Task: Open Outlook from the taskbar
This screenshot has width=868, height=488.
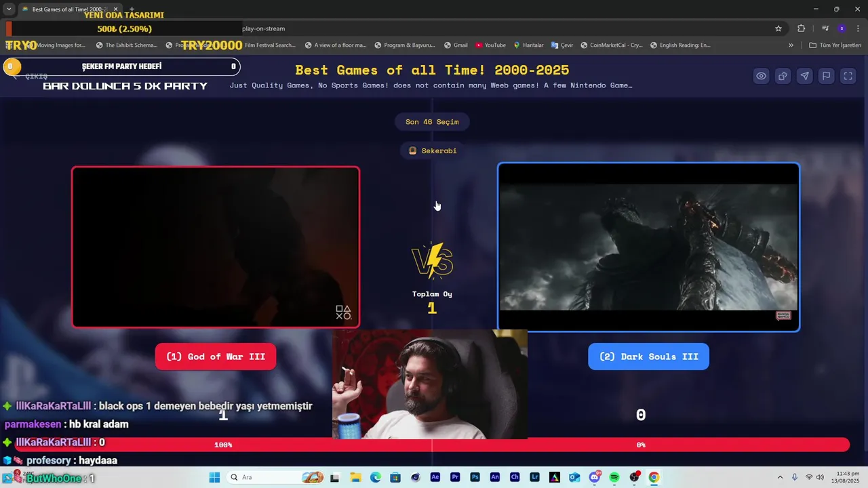Action: click(574, 477)
